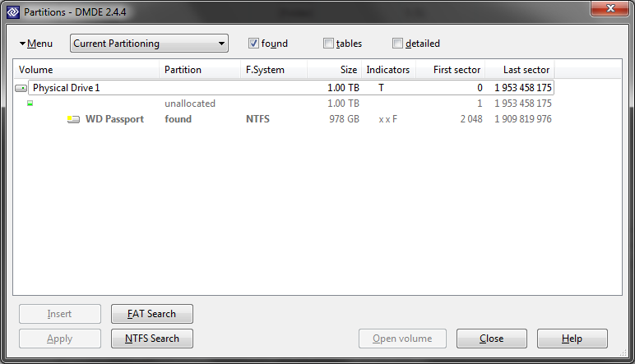Click the 978 GB size value
Screen dimensions: 635x364
point(344,119)
